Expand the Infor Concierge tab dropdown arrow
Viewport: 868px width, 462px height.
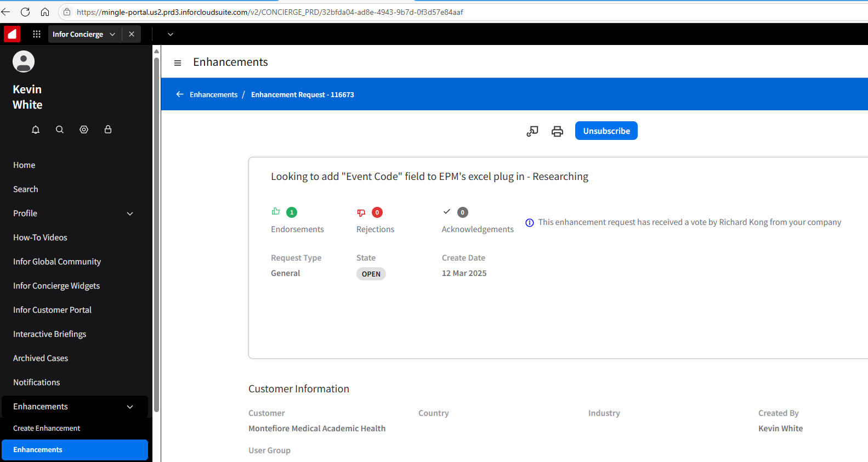pos(112,34)
